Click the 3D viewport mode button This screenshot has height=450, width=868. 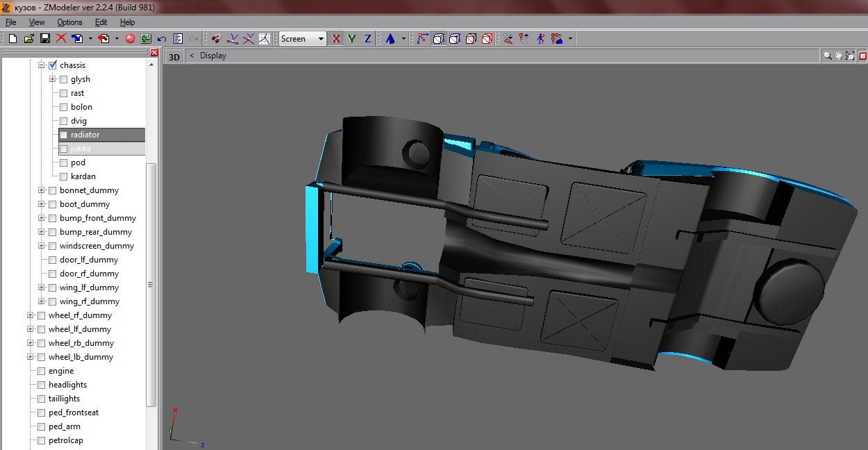click(174, 56)
